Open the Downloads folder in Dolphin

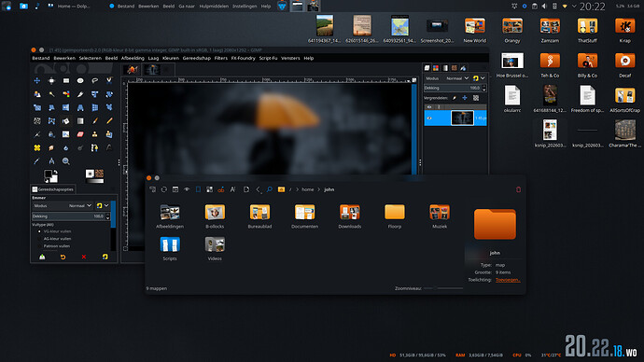point(349,216)
